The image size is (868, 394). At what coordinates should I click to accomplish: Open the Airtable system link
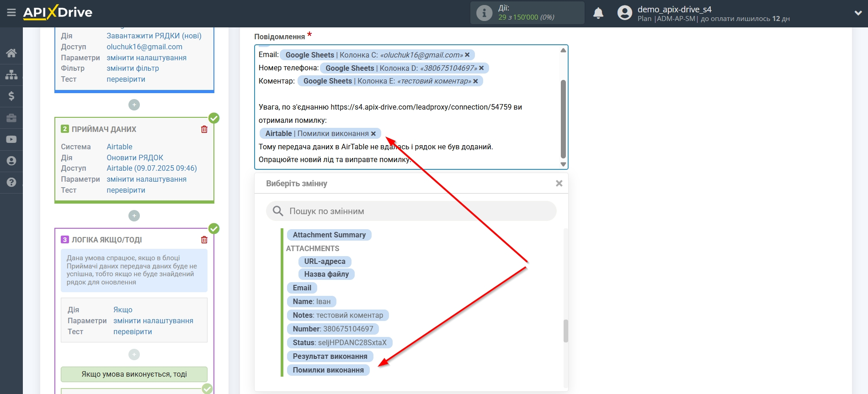coord(120,147)
